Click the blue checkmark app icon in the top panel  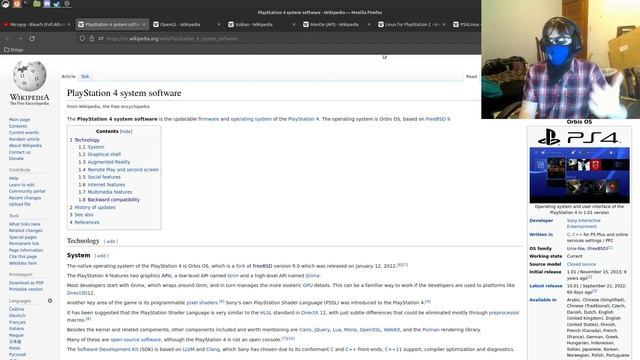[57, 4]
